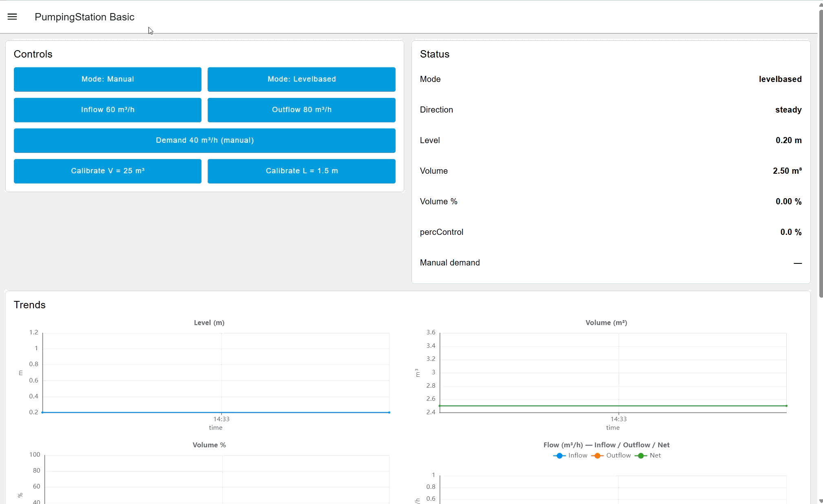Toggle the Net legend series
This screenshot has height=504, width=823.
648,455
